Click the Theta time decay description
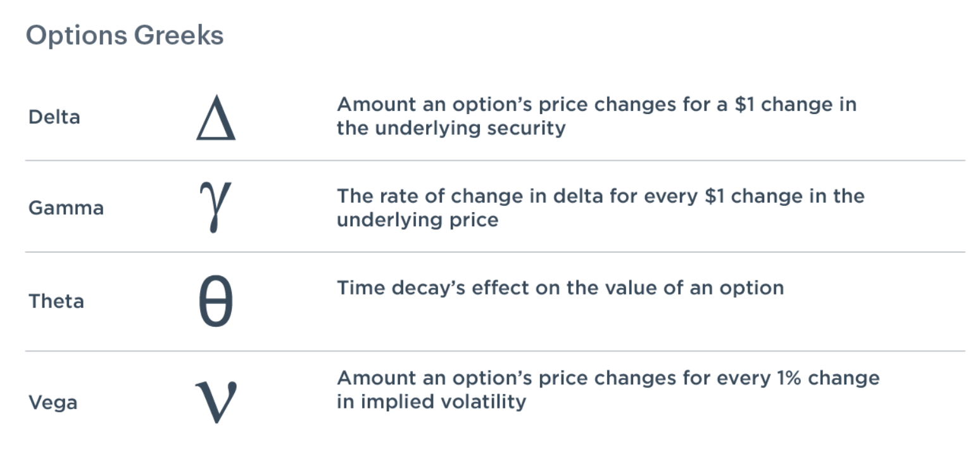This screenshot has height=449, width=980. (560, 288)
